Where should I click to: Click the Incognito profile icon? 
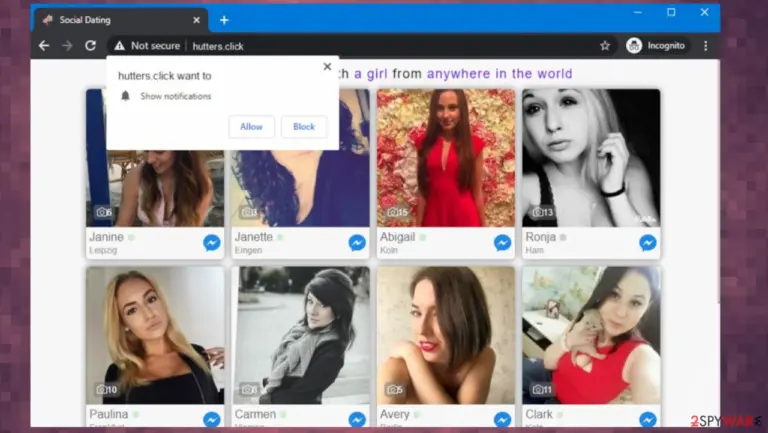[634, 46]
